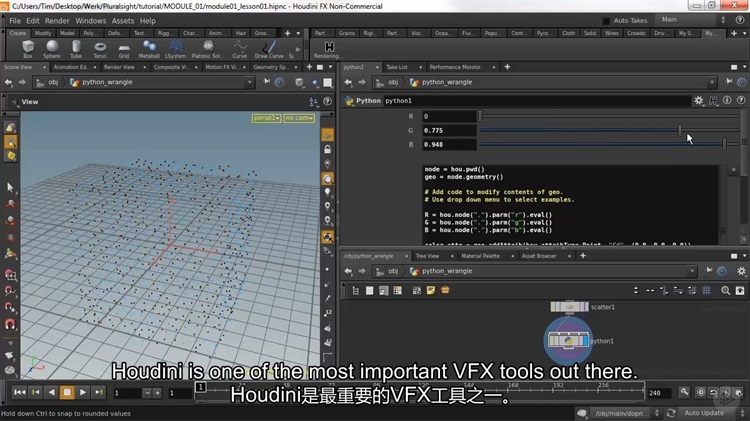The width and height of the screenshot is (750, 421).
Task: Toggle follow selection circle in scene view pane
Action: click(x=279, y=82)
